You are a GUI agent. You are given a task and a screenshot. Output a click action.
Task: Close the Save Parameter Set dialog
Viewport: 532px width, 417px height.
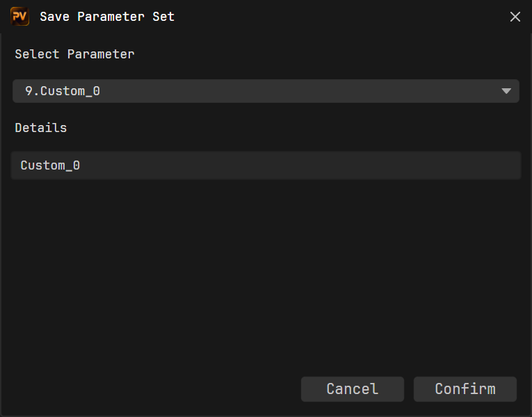(515, 17)
